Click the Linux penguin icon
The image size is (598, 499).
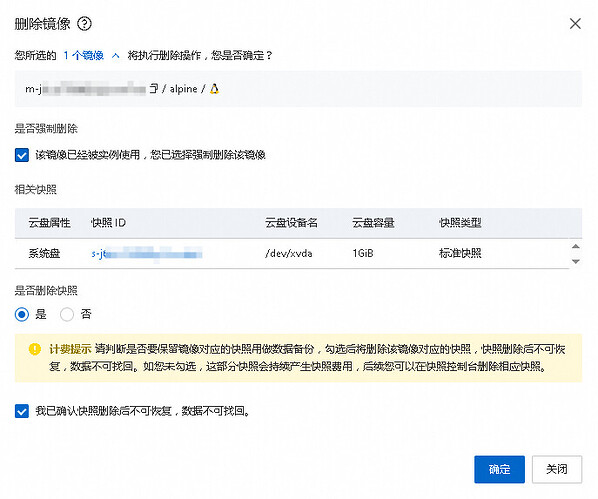(x=214, y=89)
